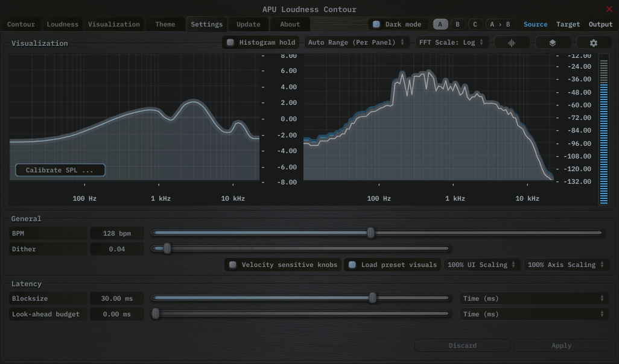The image size is (619, 364).
Task: Expand the FFT Scale: Log dropdown
Action: [x=451, y=43]
